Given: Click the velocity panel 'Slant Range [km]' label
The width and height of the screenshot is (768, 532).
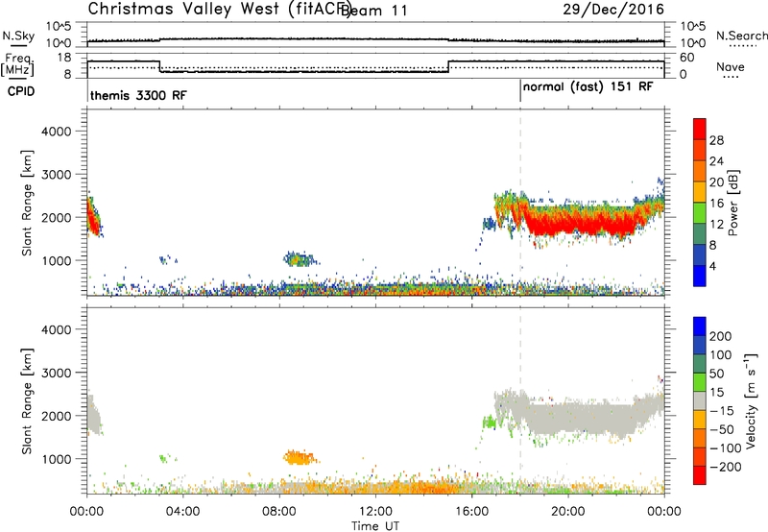Looking at the screenshot, I should tap(27, 401).
